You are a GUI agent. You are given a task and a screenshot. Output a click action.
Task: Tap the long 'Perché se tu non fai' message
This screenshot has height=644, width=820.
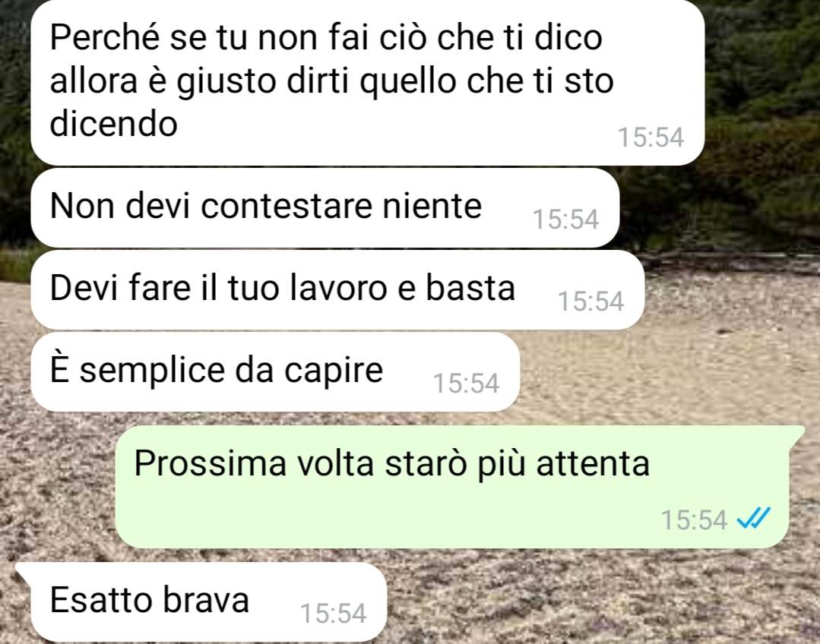pos(367,83)
